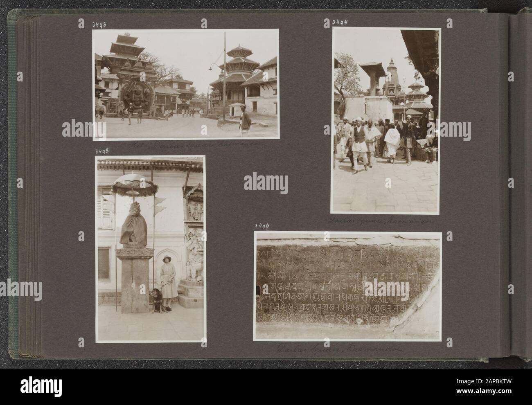The height and width of the screenshot is (405, 532).
Task: Click the handwritten number 3494
Action: click(339, 22)
